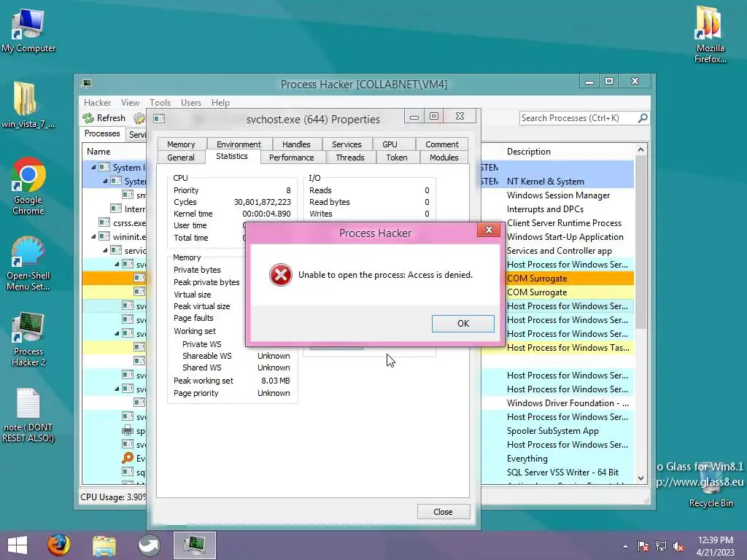Collapse the System Idle Process tree node
The image size is (747, 560).
click(93, 167)
